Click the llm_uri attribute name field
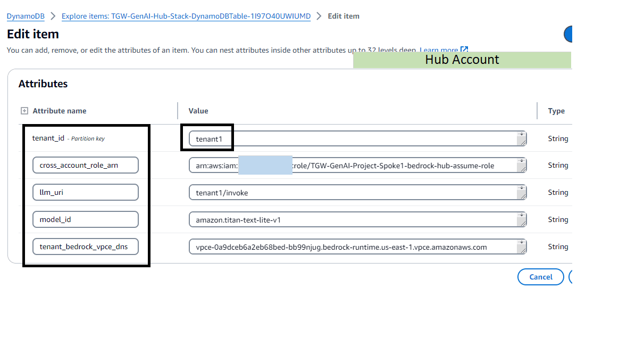 point(85,192)
